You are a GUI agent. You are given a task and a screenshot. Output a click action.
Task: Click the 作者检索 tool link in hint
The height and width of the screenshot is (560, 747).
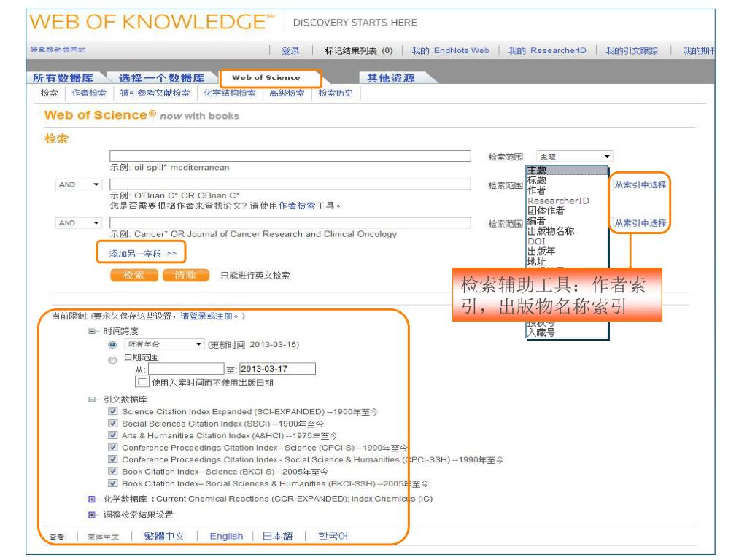coord(298,206)
